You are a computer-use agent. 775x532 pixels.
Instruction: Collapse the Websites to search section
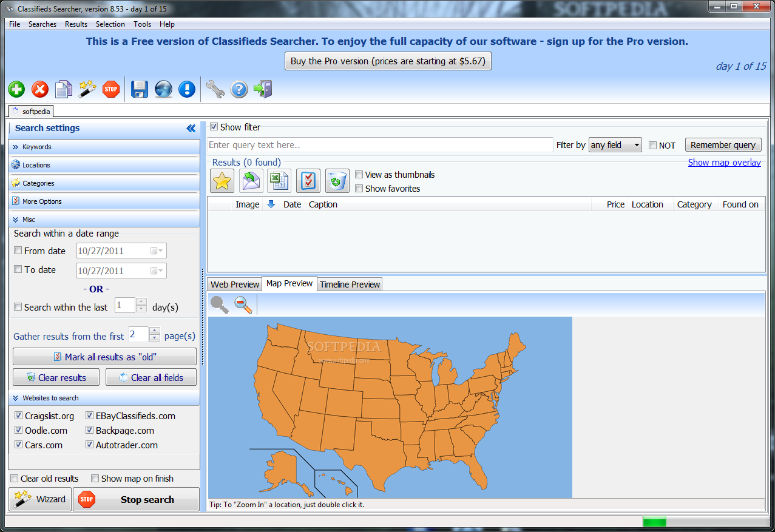(x=104, y=398)
